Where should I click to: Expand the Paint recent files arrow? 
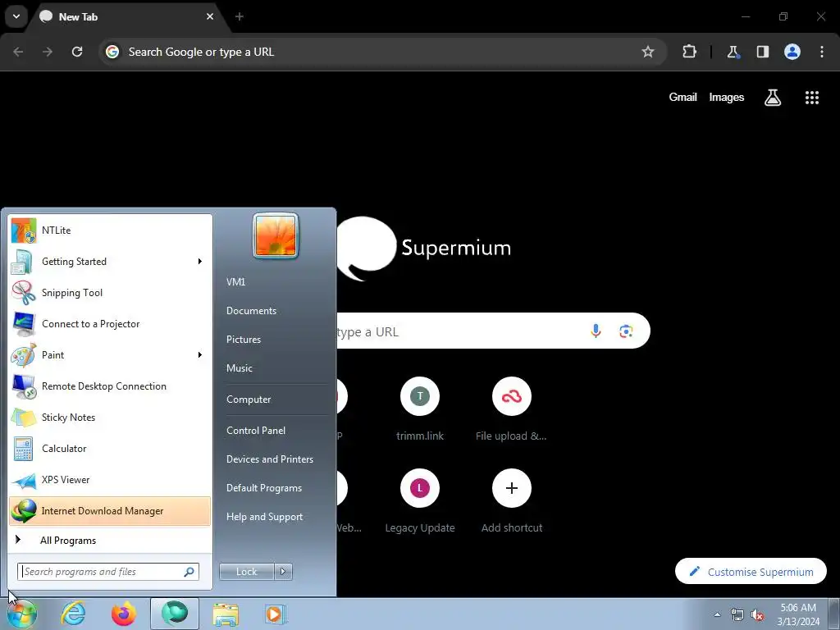tap(200, 354)
